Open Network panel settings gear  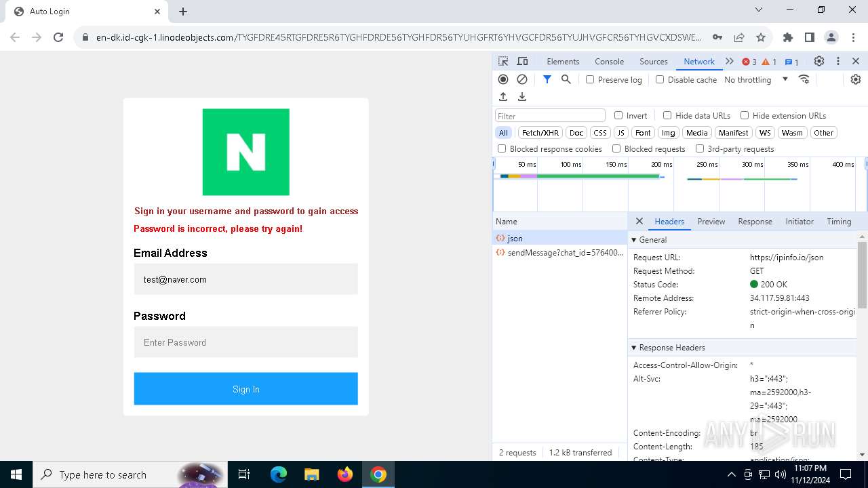coord(856,79)
